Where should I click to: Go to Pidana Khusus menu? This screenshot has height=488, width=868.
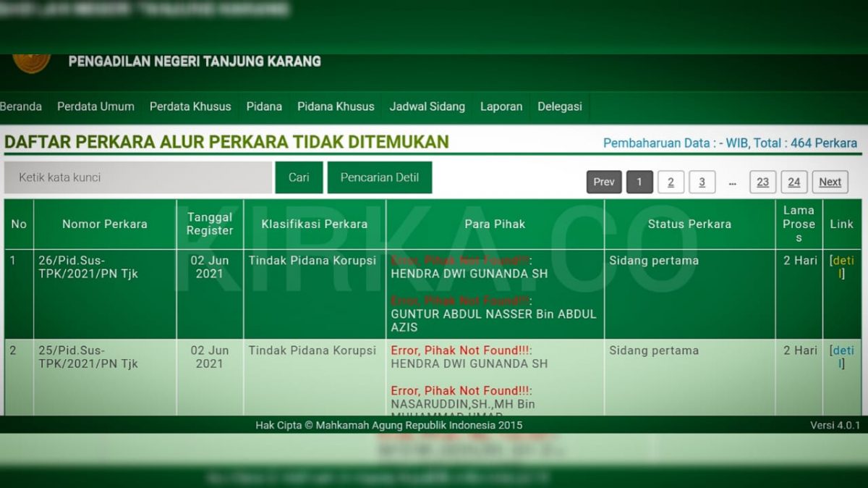click(336, 106)
